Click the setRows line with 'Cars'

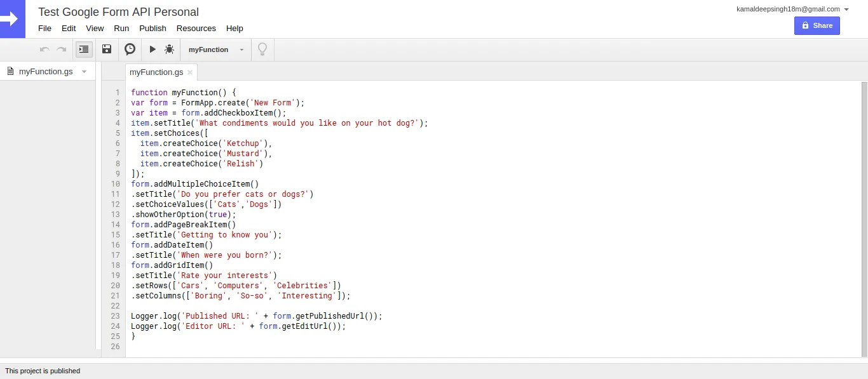[236, 286]
